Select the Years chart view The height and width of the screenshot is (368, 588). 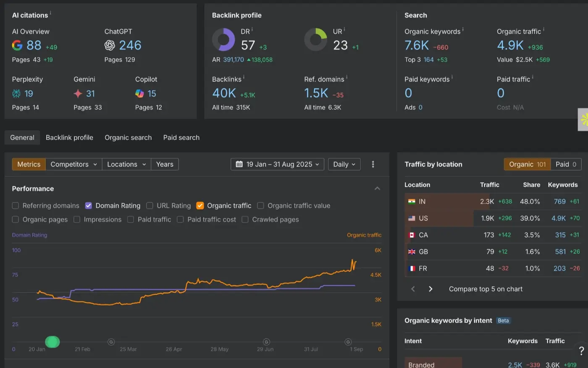[x=165, y=164]
